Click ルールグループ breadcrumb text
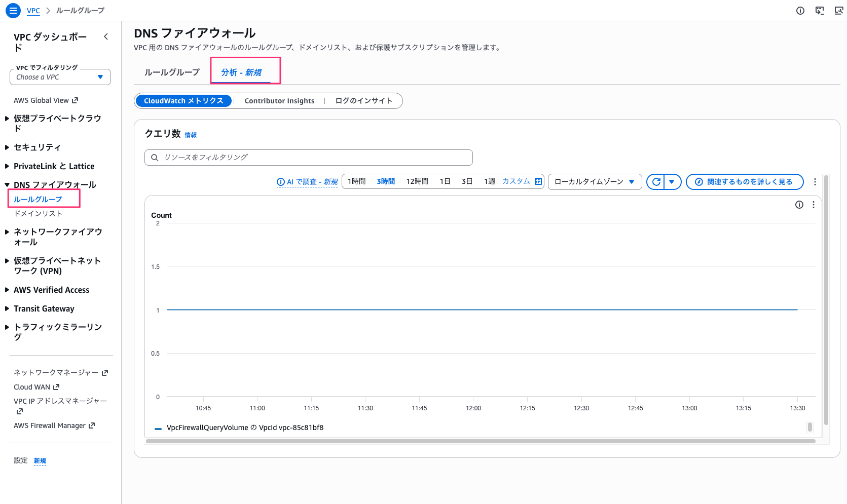The image size is (847, 504). click(80, 11)
